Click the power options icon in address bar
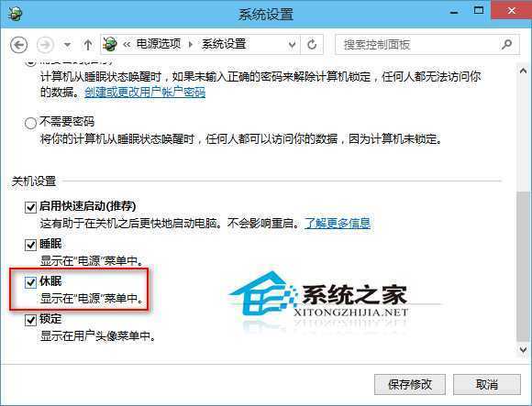Image resolution: width=532 pixels, height=406 pixels. [109, 44]
